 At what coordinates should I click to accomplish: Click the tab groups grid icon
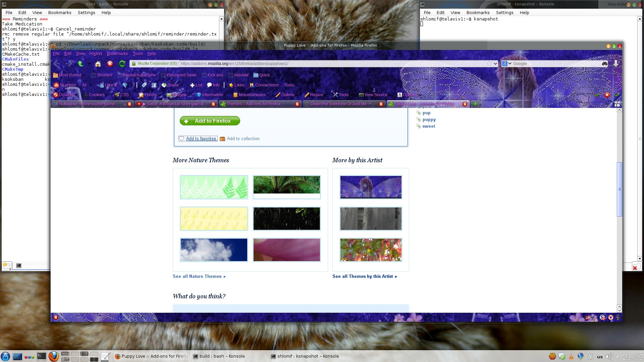tap(617, 104)
